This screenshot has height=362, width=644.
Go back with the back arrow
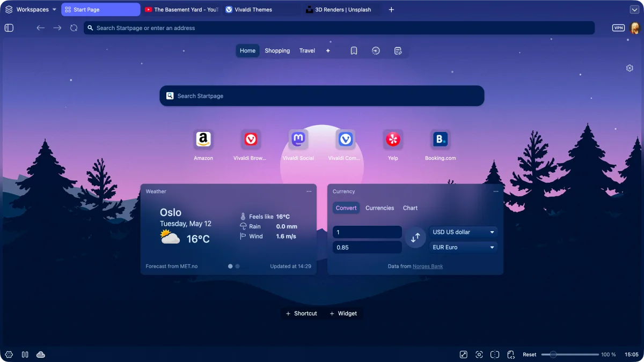(x=40, y=28)
